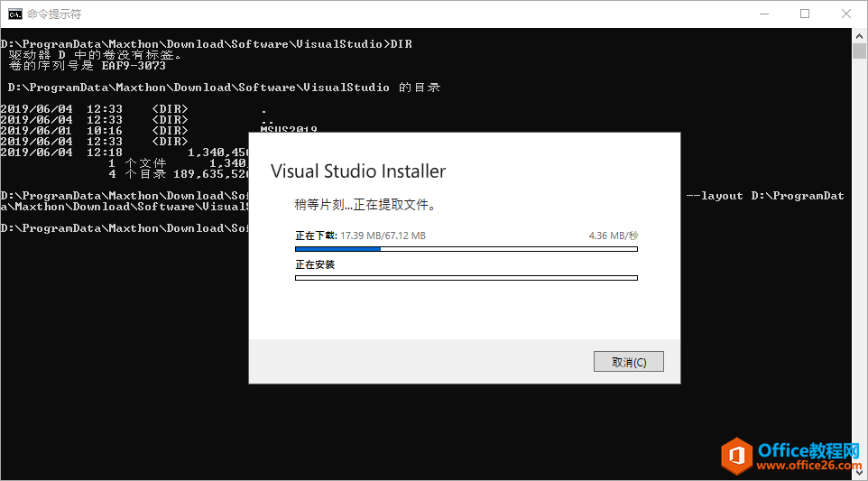The height and width of the screenshot is (481, 868).
Task: Click the '驱动器 D 中的卷没有标签。' line
Action: pyautogui.click(x=95, y=55)
